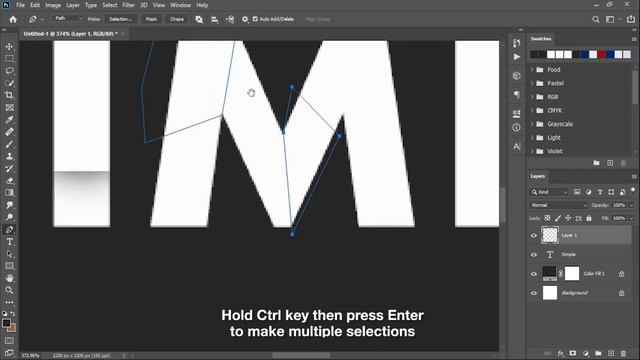Toggle lock transparent pixels

(547, 218)
